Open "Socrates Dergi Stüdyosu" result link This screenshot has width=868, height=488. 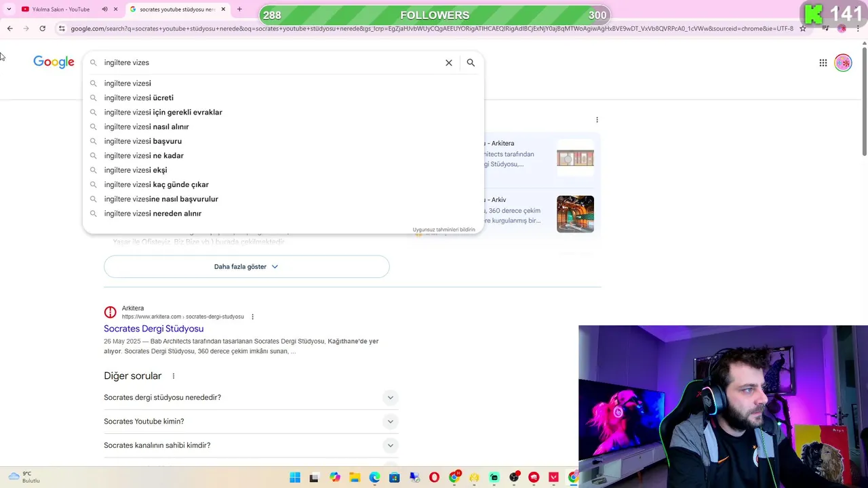click(153, 329)
